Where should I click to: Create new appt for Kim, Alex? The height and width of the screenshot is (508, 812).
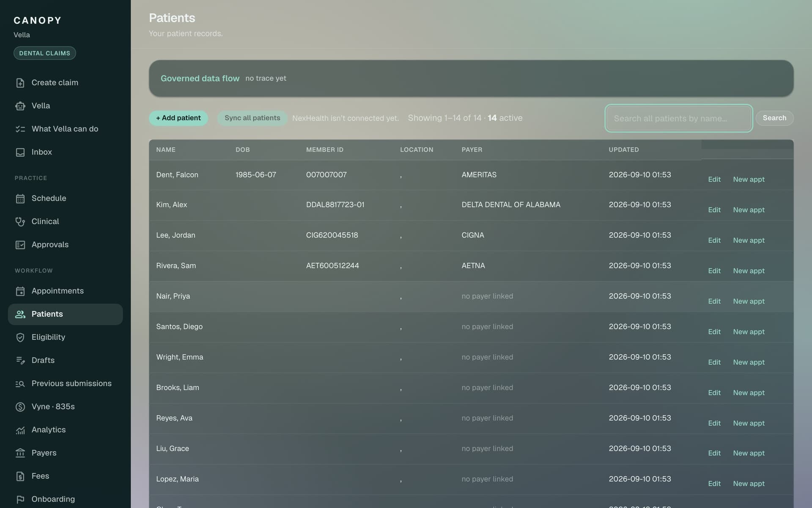749,210
